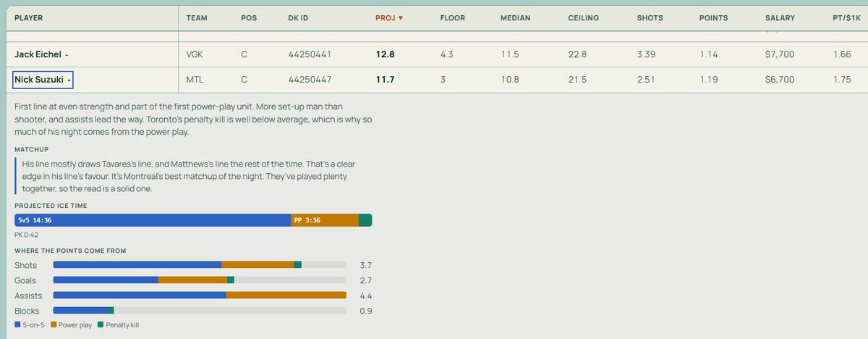The height and width of the screenshot is (339, 868).
Task: Click the PK 0:42 label
Action: [x=25, y=235]
